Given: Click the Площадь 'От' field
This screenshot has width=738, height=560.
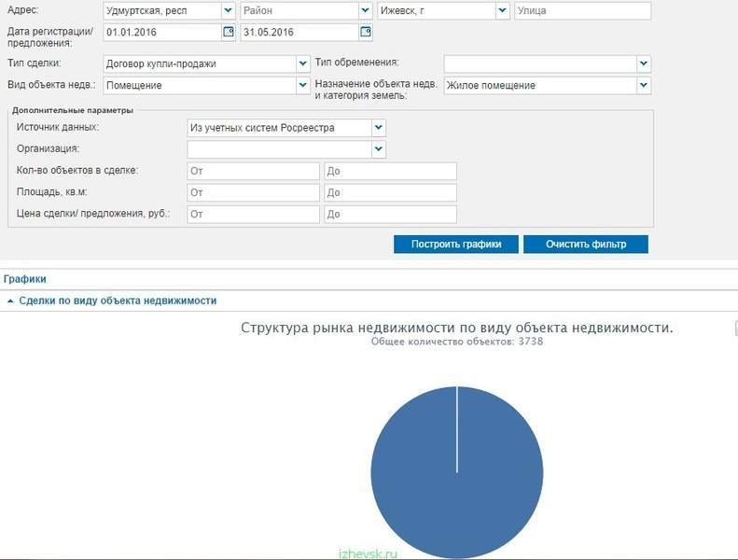Looking at the screenshot, I should coord(253,192).
